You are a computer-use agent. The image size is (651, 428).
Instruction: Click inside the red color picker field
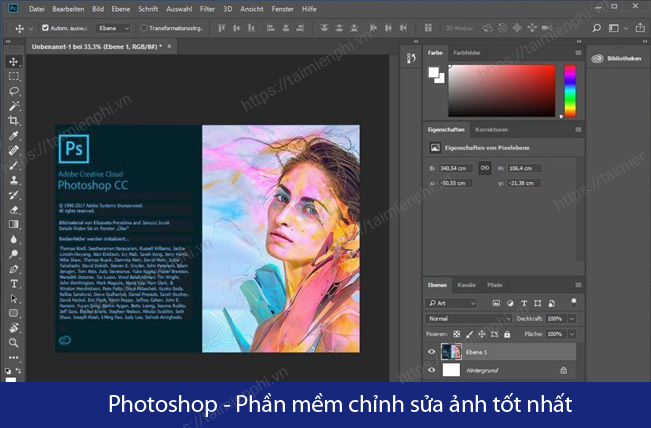pyautogui.click(x=502, y=90)
